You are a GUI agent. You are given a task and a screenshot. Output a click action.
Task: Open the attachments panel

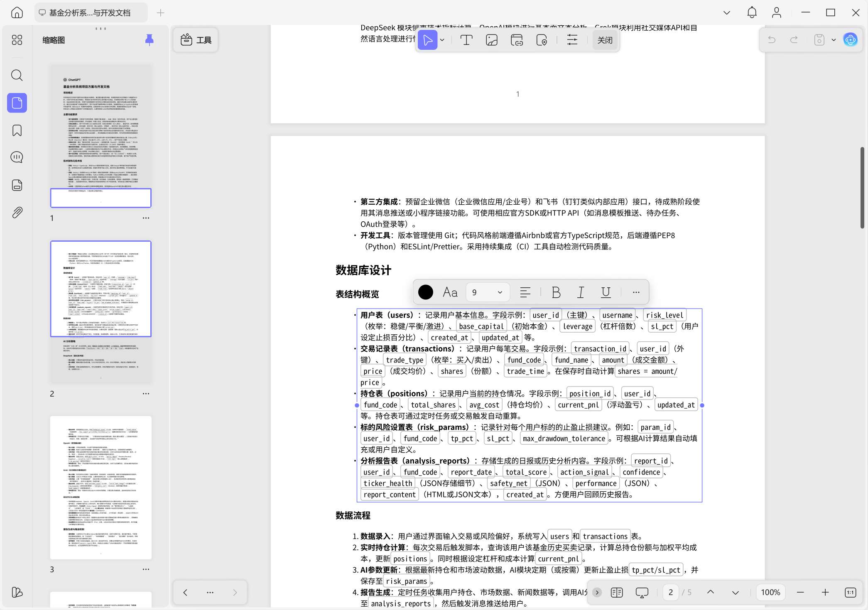coord(17,212)
